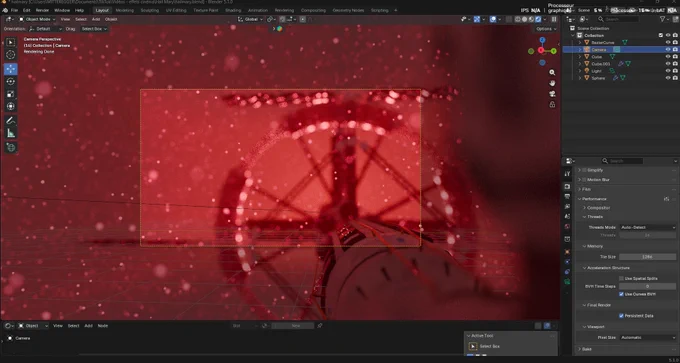The height and width of the screenshot is (363, 680).
Task: Click the viewport Options button
Action: pos(546,29)
